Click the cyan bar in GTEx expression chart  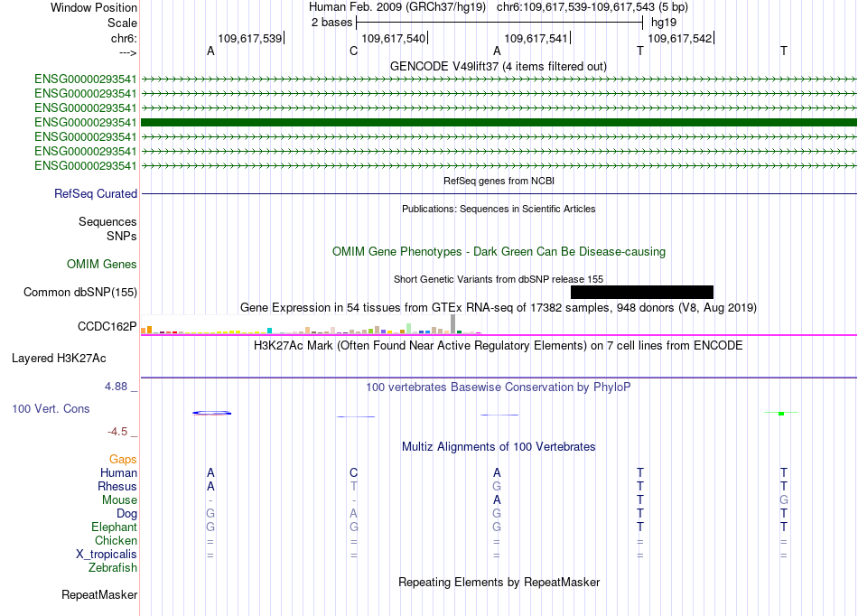[270, 331]
